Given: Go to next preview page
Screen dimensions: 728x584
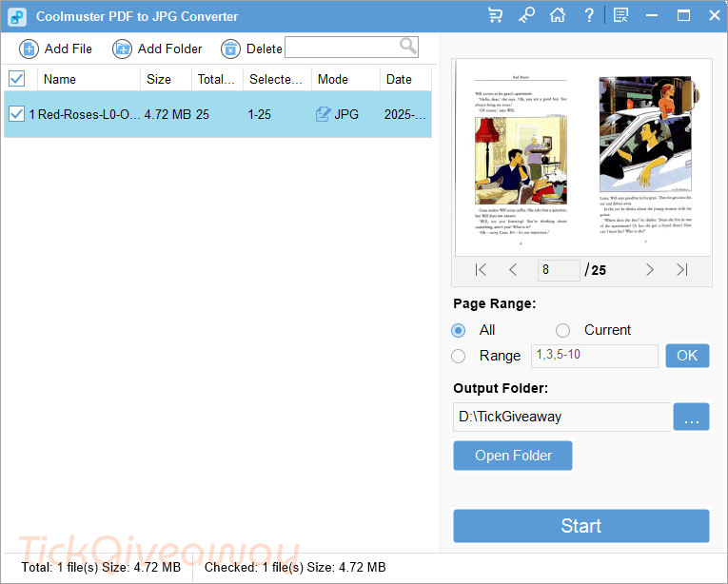Looking at the screenshot, I should point(650,270).
